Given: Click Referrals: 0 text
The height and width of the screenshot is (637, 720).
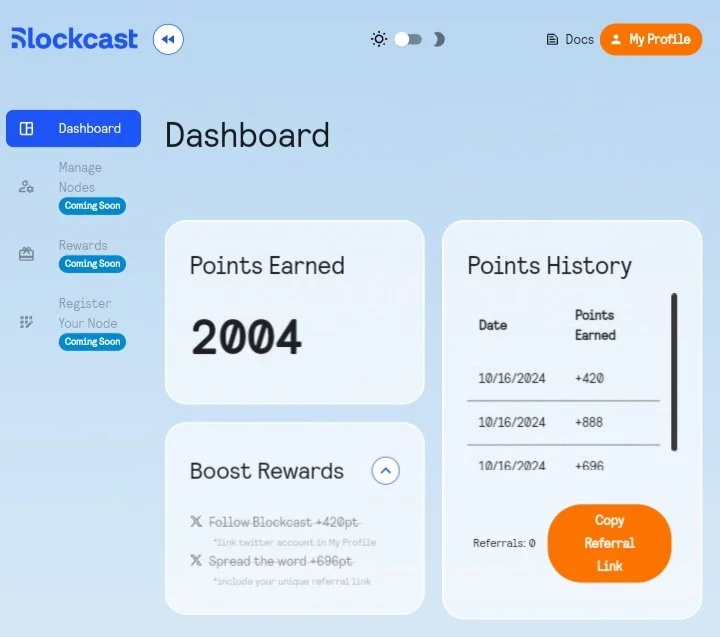Looking at the screenshot, I should coord(504,543).
